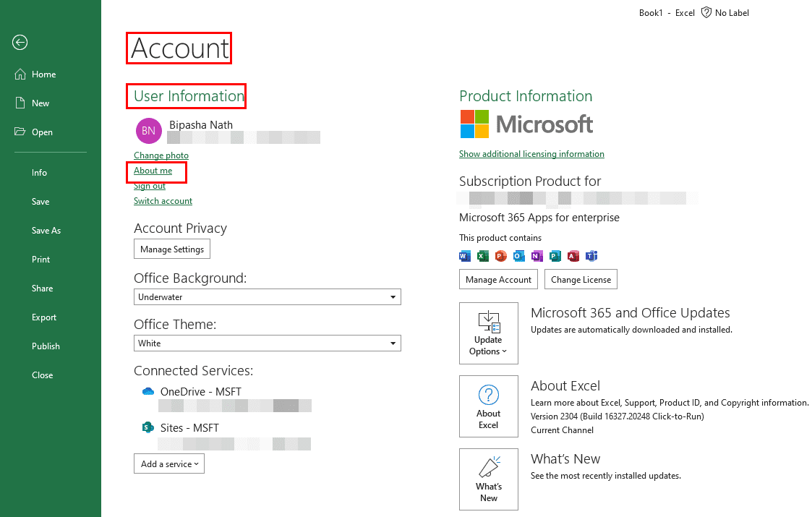
Task: Expand the Office Background dropdown
Action: pyautogui.click(x=268, y=297)
